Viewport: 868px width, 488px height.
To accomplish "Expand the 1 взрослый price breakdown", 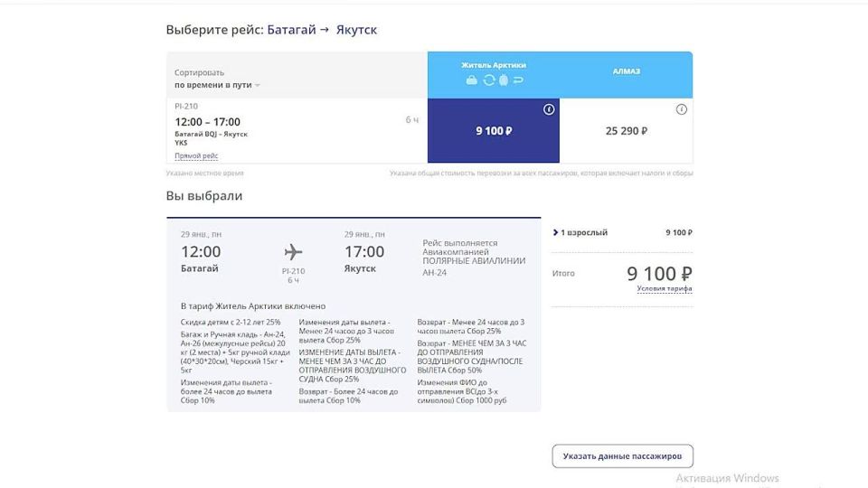I will [580, 232].
